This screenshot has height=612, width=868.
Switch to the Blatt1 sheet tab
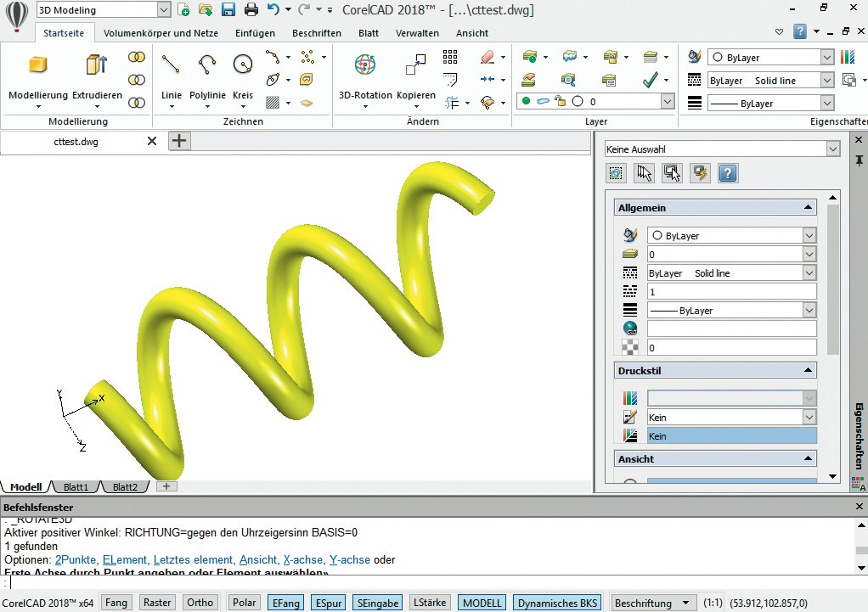[76, 487]
